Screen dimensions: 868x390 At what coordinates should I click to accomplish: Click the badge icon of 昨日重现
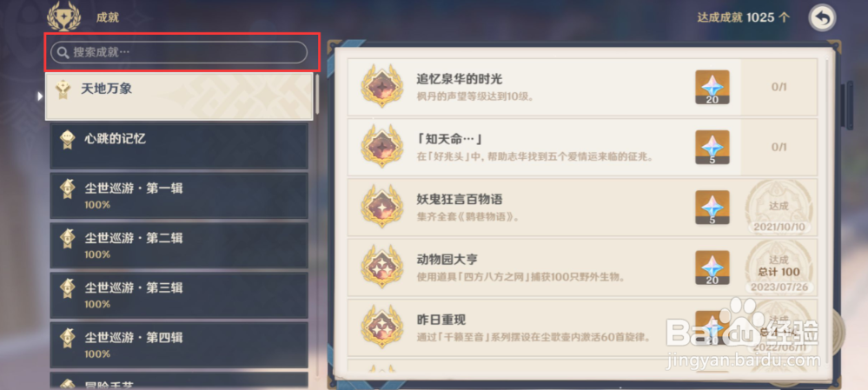coord(382,327)
